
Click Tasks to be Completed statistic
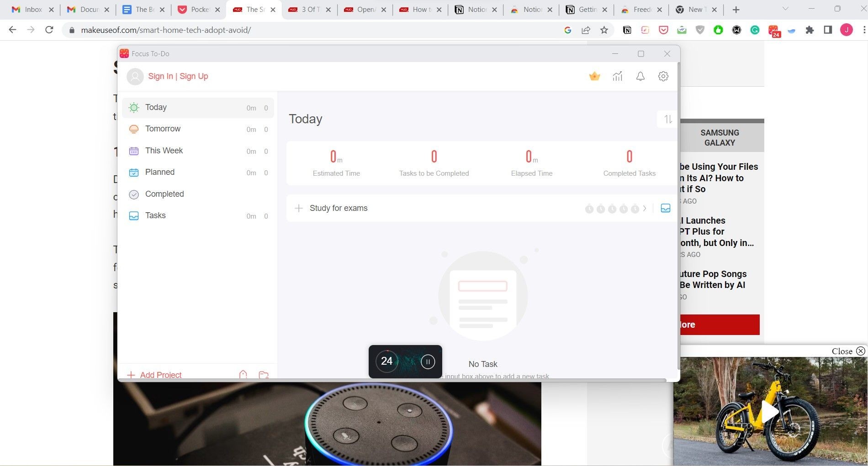[x=434, y=163]
